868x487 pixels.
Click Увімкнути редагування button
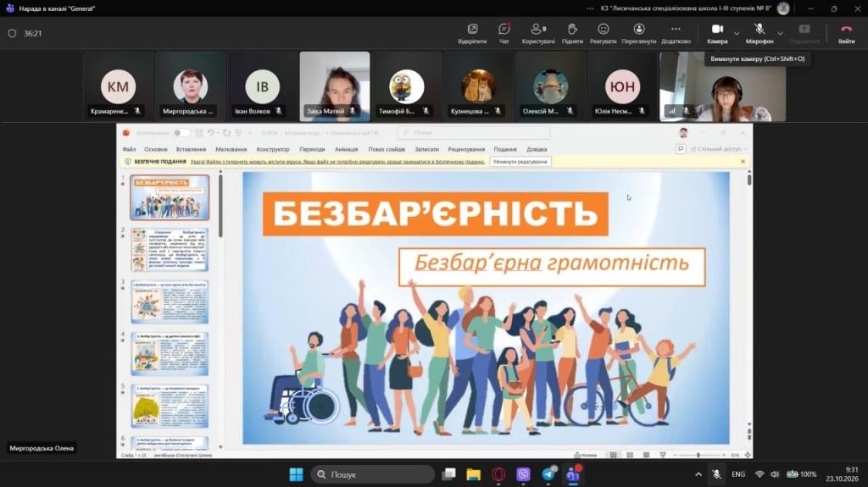(x=520, y=162)
